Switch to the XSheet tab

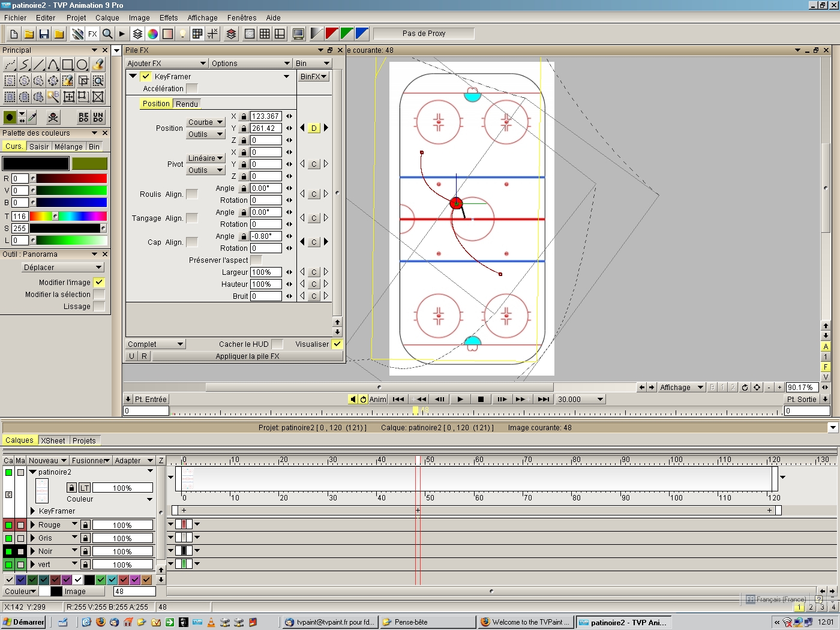[53, 440]
